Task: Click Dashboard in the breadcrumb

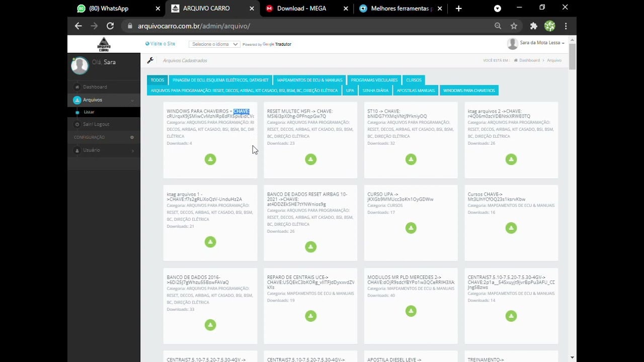Action: pyautogui.click(x=529, y=60)
